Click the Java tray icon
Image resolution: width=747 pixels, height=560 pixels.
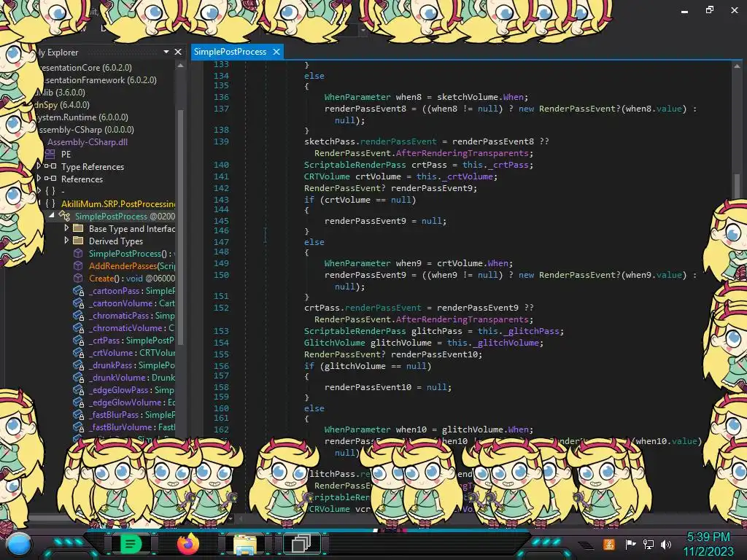click(608, 544)
